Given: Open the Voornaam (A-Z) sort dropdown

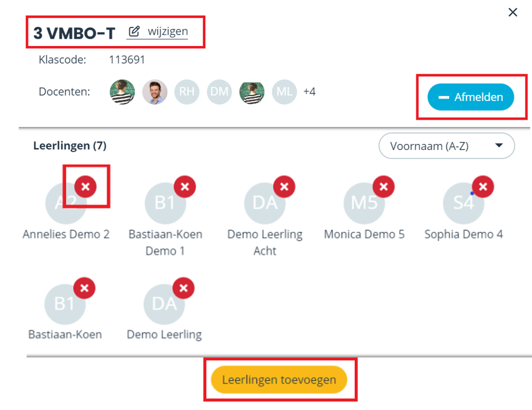Looking at the screenshot, I should 447,146.
